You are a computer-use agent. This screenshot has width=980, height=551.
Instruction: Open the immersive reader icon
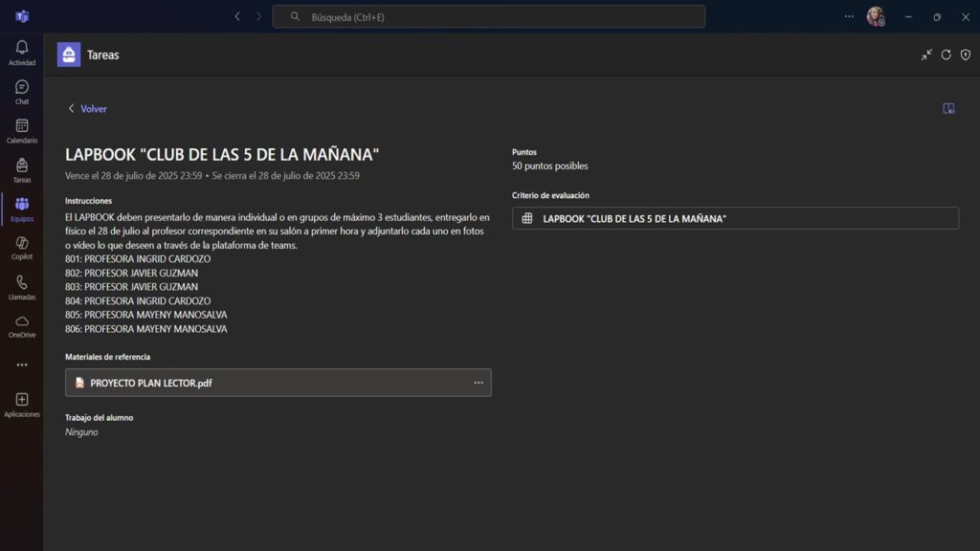pos(948,109)
